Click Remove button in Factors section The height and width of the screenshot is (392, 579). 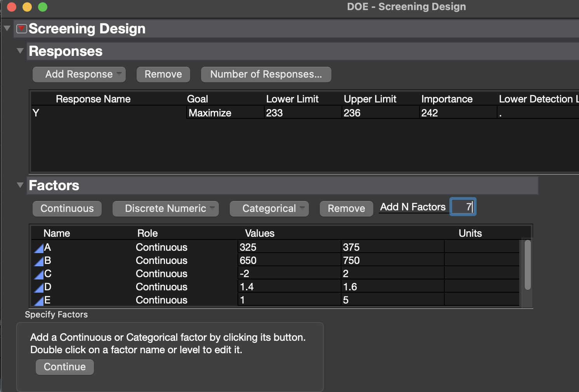tap(347, 209)
